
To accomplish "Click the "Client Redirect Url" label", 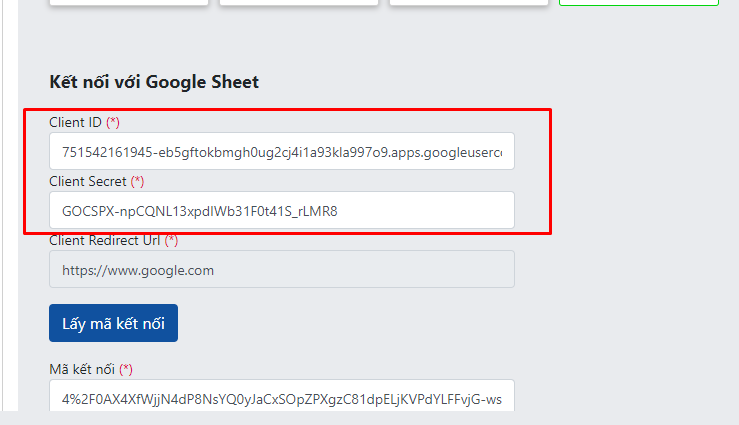I will pyautogui.click(x=105, y=240).
